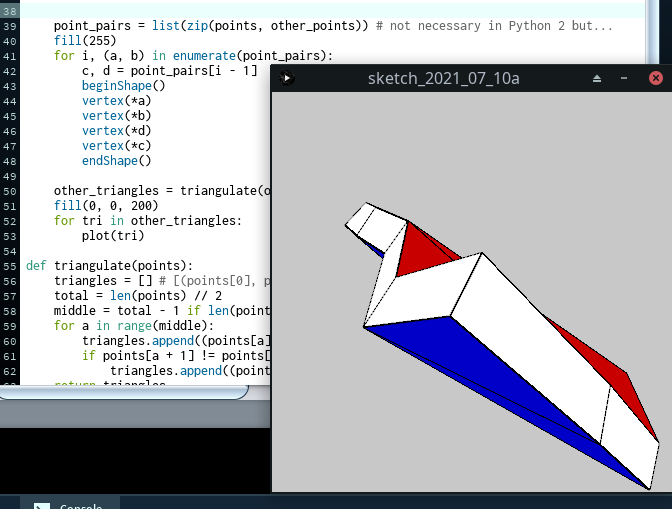The image size is (672, 509).
Task: Click the 'triangles = []' line
Action: click(x=103, y=281)
